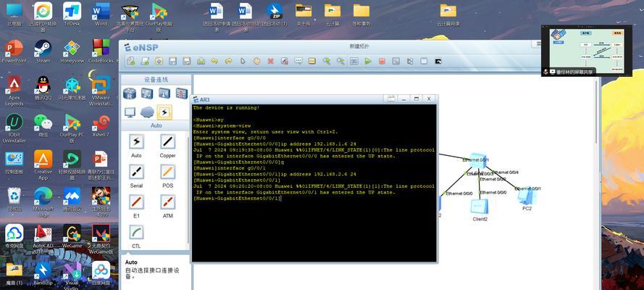Open WeGame desktop shortcut

[x=72, y=236]
